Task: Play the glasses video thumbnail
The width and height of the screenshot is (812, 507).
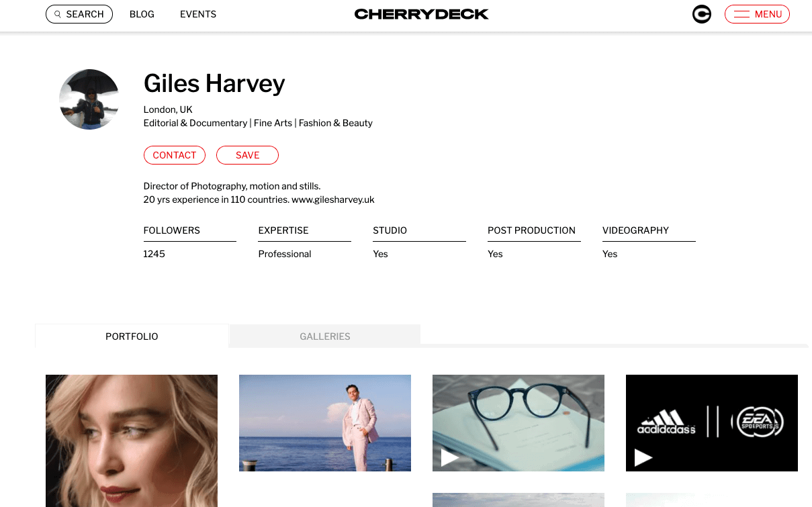Action: point(518,423)
